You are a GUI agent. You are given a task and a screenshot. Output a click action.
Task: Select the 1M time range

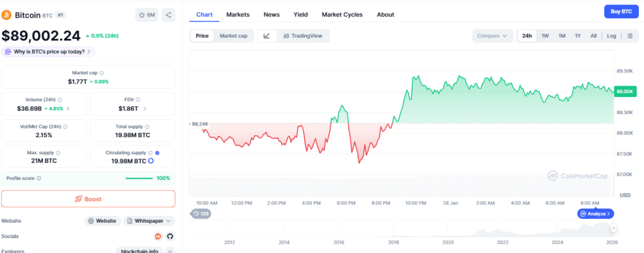click(x=562, y=36)
